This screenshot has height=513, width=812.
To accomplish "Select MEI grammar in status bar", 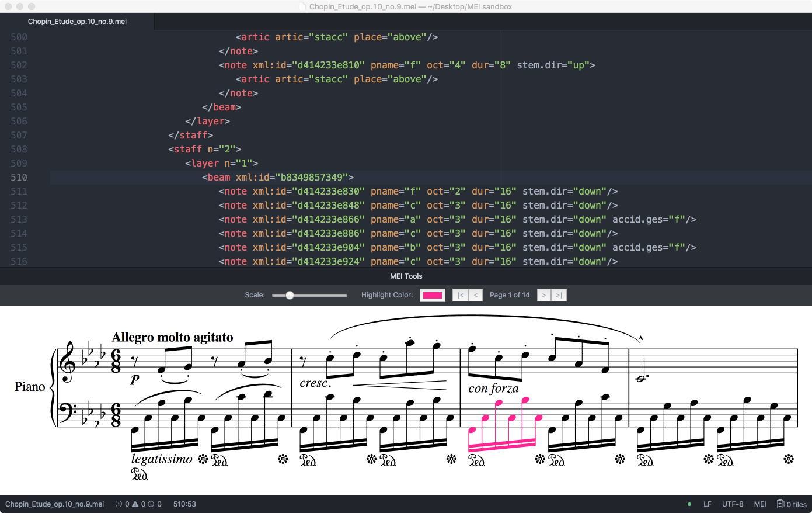I will (x=760, y=504).
